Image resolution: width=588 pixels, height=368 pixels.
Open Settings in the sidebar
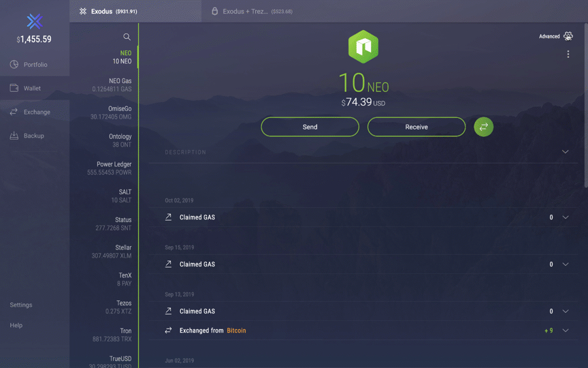click(x=21, y=305)
